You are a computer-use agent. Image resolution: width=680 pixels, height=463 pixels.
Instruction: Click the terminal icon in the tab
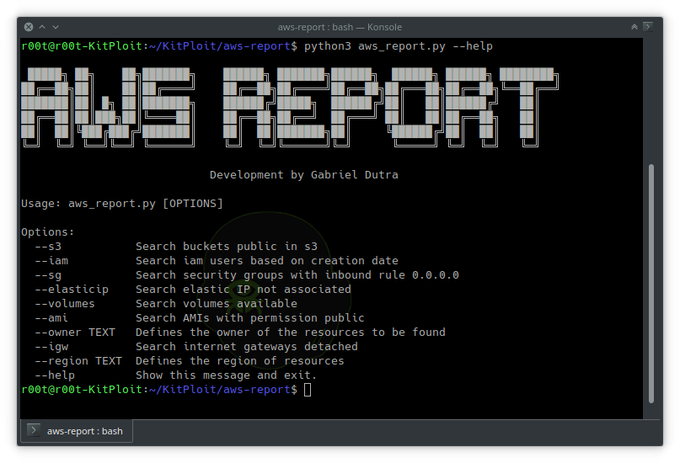(33, 430)
